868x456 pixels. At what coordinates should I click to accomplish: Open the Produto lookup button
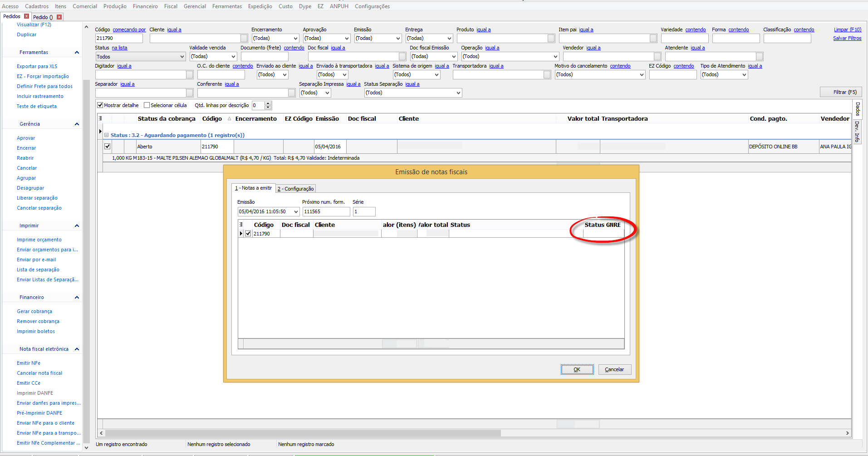[x=551, y=39]
